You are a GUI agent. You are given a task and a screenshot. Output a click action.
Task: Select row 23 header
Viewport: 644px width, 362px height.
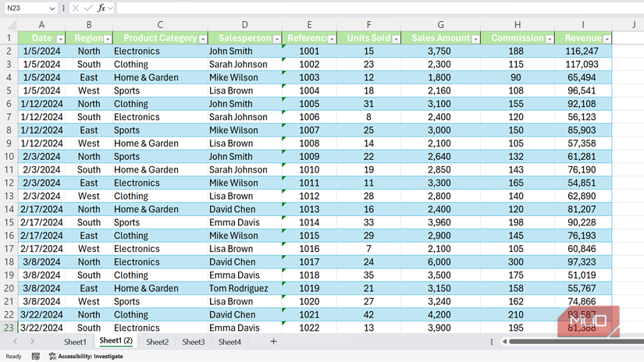click(x=9, y=328)
